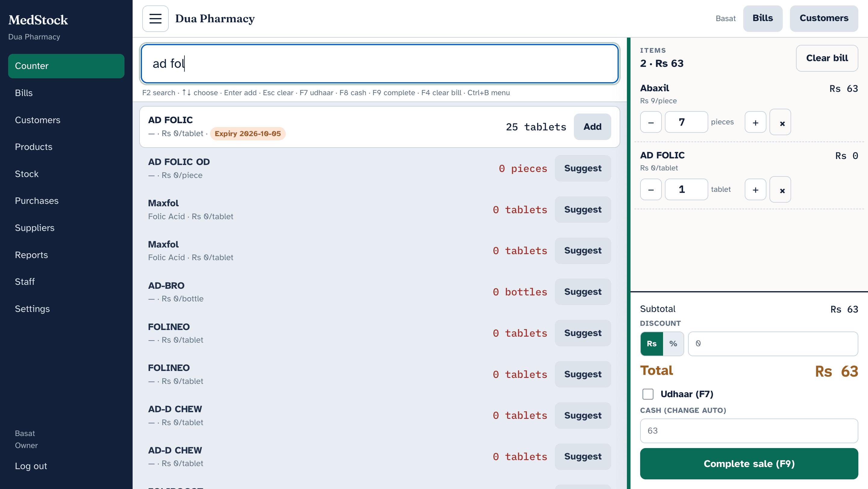Screen dimensions: 868x489
Task: Click the discount amount field
Action: (x=773, y=344)
